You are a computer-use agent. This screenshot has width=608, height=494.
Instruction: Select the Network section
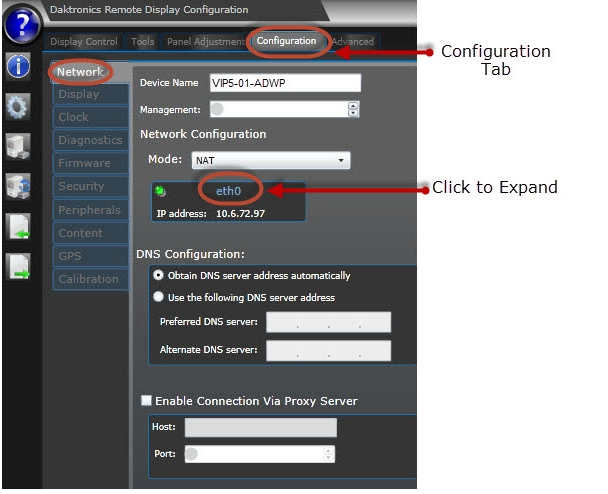91,72
